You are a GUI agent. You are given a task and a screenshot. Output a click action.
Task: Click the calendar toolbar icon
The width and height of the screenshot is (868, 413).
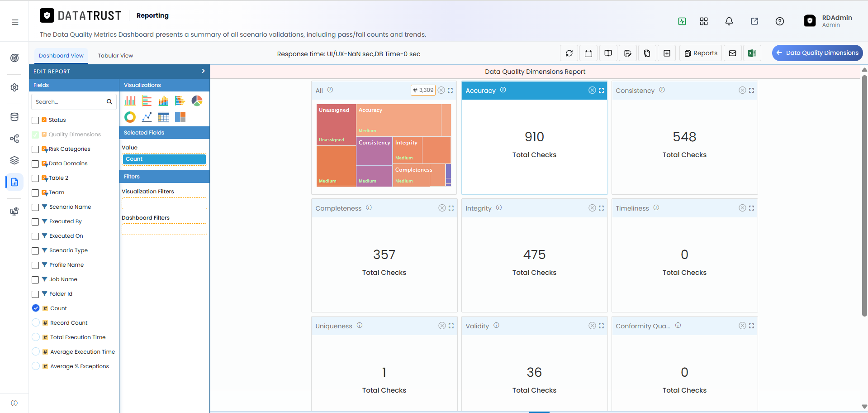[x=588, y=53]
